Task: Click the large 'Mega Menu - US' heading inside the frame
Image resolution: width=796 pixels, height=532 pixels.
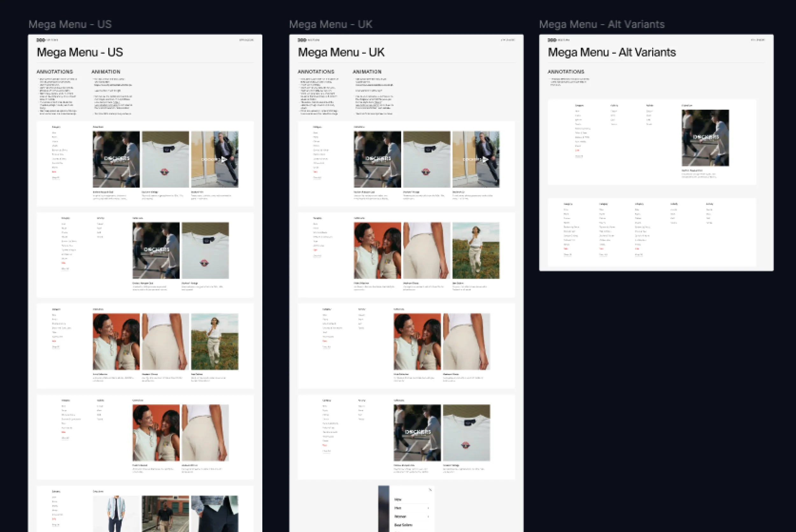Action: click(x=80, y=52)
